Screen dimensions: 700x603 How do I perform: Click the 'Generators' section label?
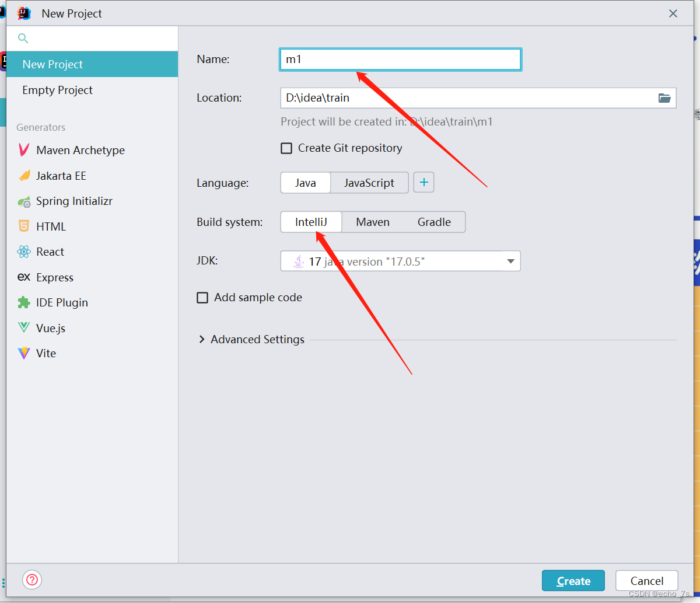(41, 127)
